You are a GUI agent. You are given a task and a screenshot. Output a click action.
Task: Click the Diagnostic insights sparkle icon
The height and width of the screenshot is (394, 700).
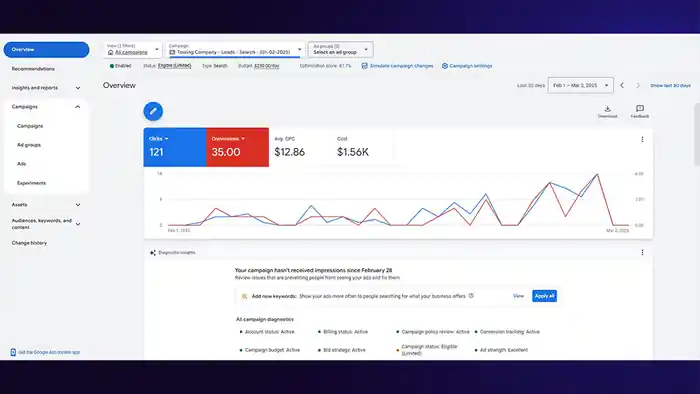153,253
